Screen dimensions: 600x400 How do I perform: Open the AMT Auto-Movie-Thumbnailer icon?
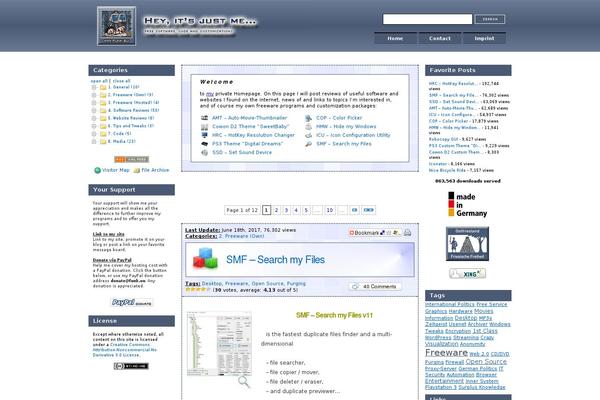pos(205,118)
